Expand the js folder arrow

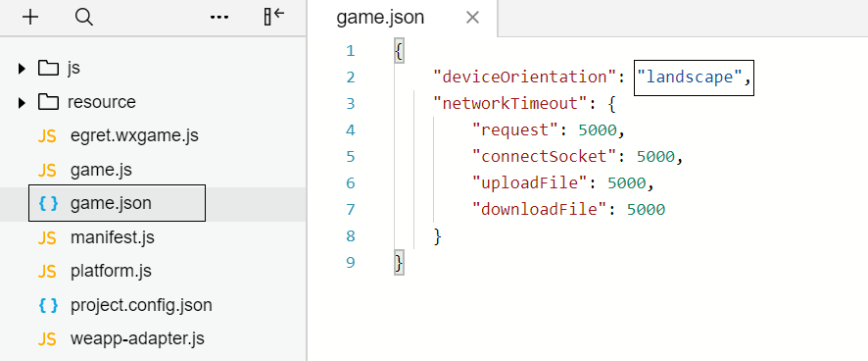(22, 69)
